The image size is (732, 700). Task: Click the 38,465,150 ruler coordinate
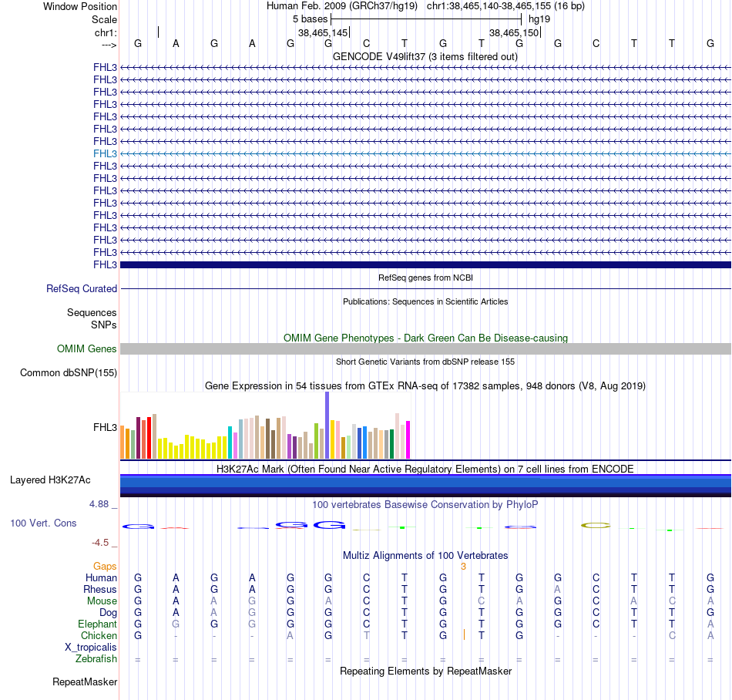[514, 32]
